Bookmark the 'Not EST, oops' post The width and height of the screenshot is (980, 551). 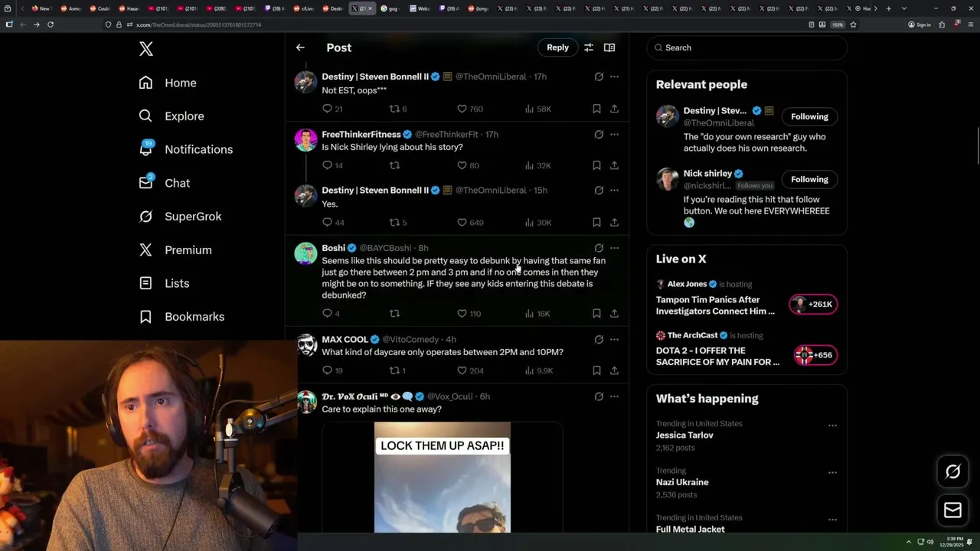[x=596, y=109]
